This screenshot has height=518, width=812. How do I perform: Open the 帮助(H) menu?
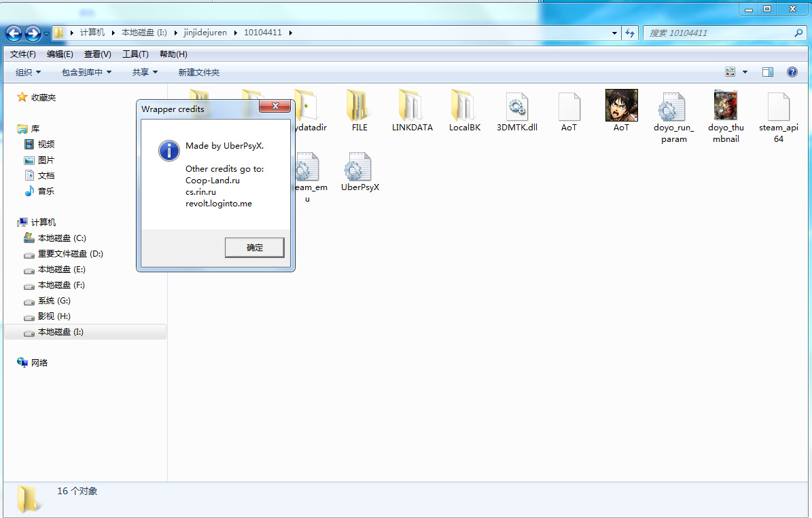pos(173,54)
